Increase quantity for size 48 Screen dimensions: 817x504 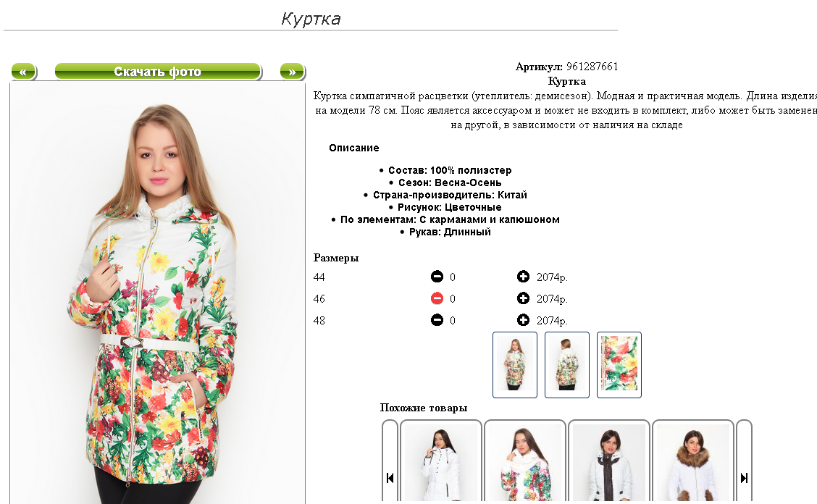pyautogui.click(x=523, y=320)
